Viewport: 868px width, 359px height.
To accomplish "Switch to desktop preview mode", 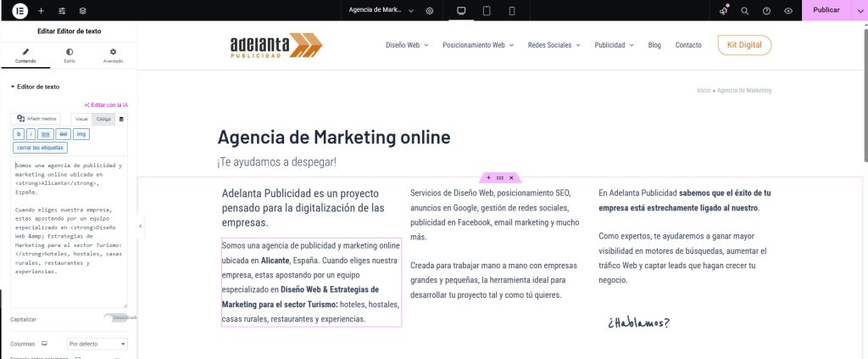I will click(x=461, y=10).
